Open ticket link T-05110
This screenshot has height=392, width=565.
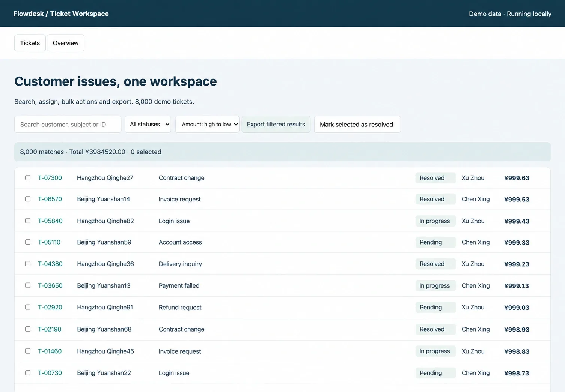(x=49, y=242)
